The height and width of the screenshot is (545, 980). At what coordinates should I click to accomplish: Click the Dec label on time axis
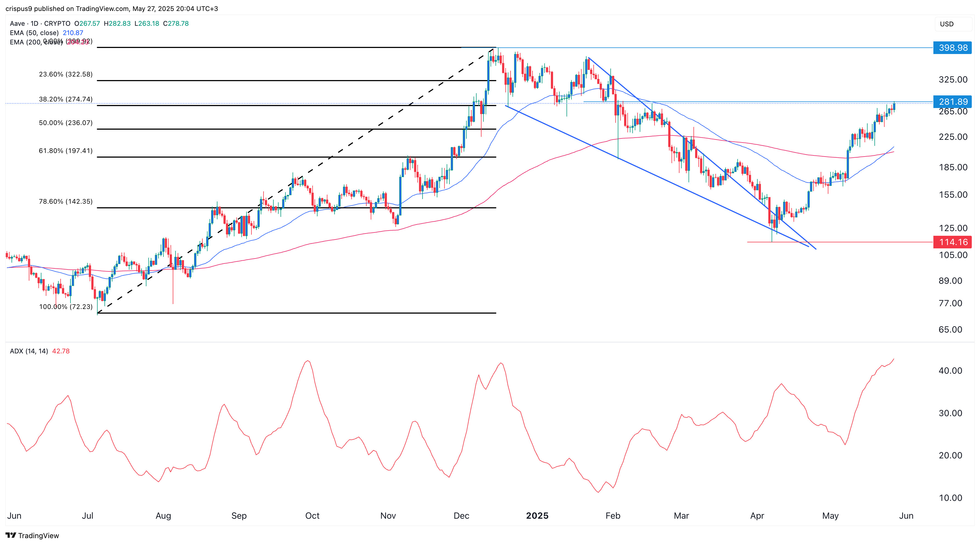pos(461,516)
